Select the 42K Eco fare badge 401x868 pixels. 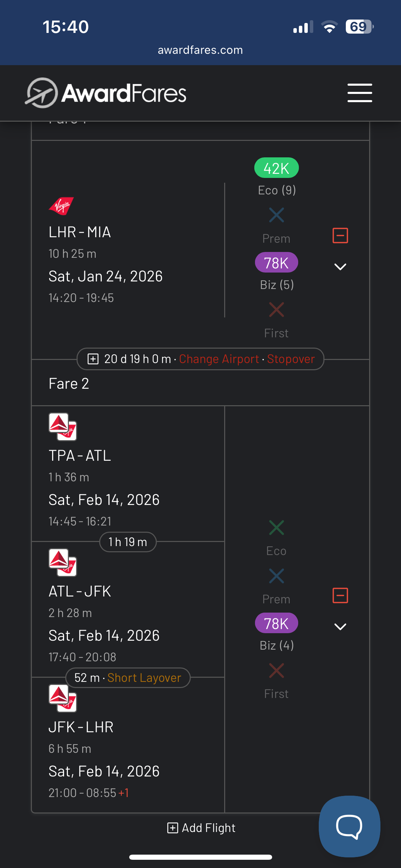tap(276, 168)
